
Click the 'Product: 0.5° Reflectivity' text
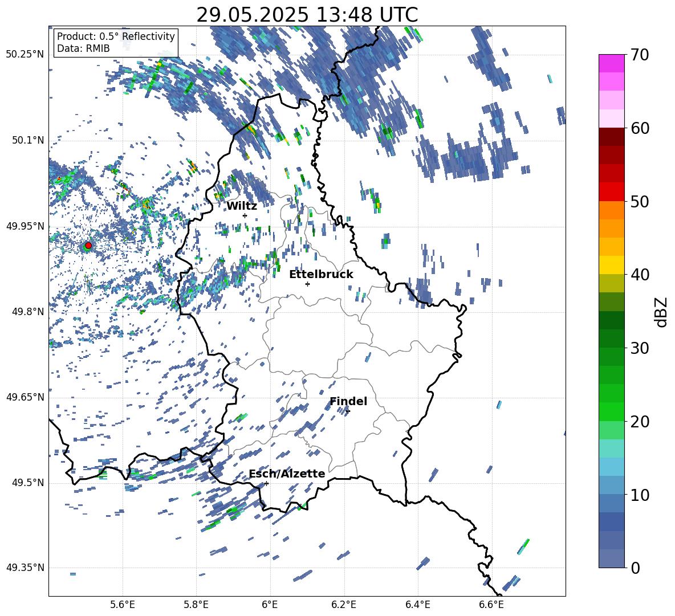pyautogui.click(x=116, y=36)
